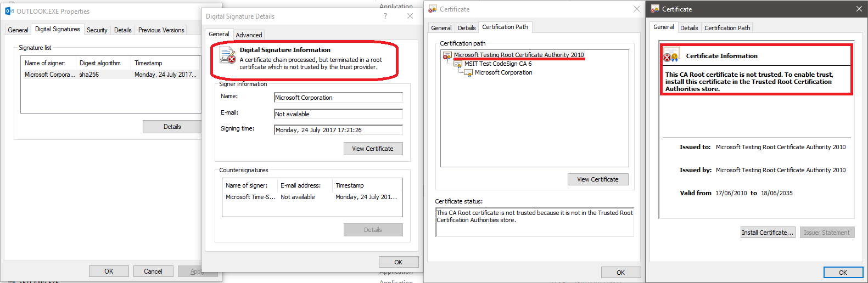Click the Name of signer column header in the Signature list
Screen dimensions: 868x283
coord(48,63)
